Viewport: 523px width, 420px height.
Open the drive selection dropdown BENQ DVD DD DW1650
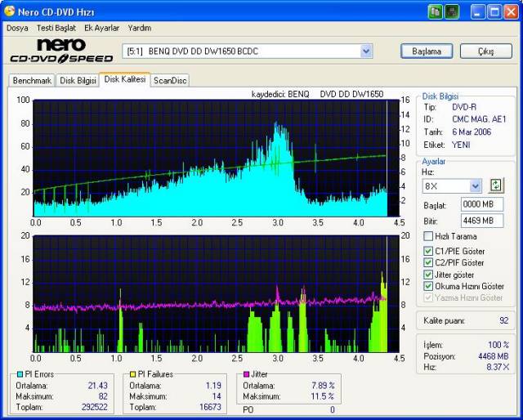tap(366, 51)
